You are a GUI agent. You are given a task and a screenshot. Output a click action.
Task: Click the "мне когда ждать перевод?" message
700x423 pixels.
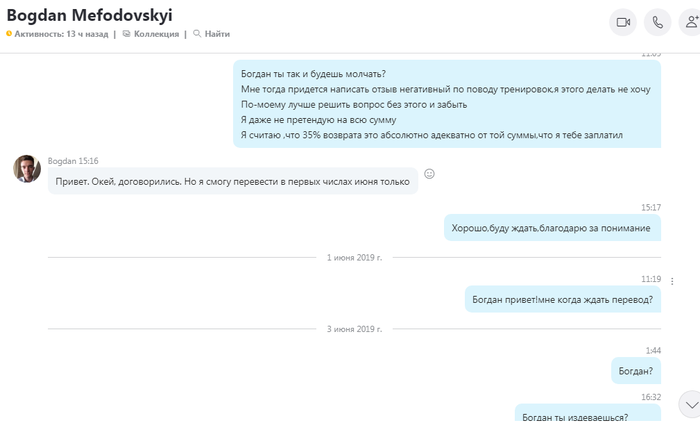click(x=563, y=299)
